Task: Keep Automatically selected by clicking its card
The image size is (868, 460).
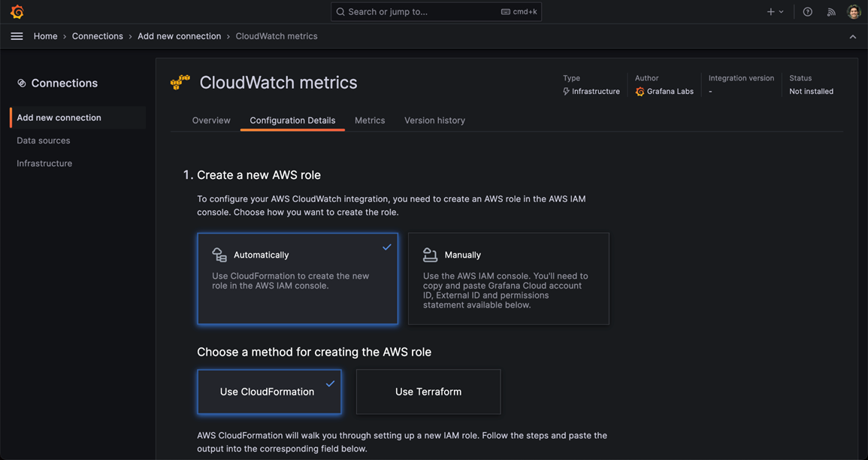Action: pos(298,278)
